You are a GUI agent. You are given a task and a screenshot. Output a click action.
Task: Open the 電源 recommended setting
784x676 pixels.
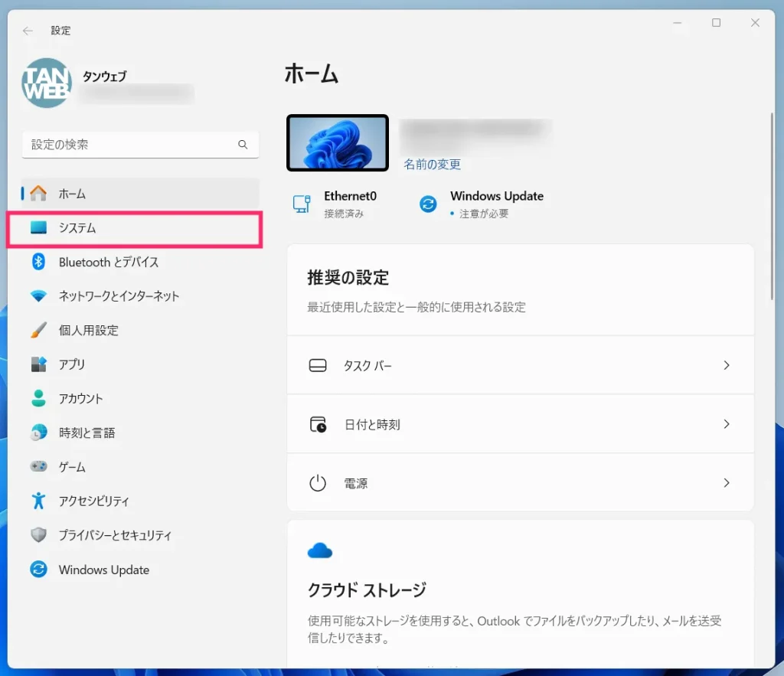click(x=521, y=483)
